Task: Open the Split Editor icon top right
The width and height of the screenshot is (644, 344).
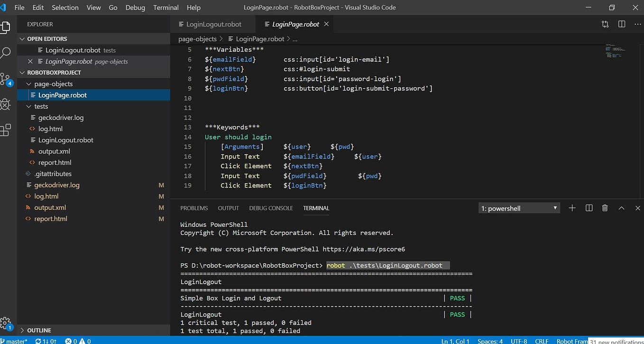Action: (622, 24)
